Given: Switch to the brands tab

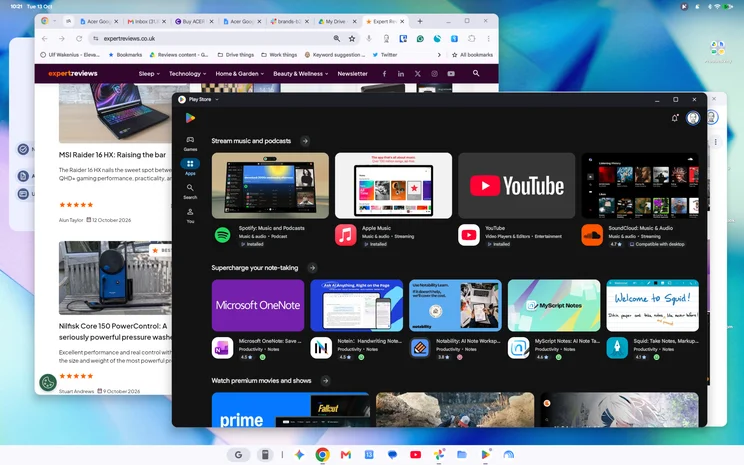Looking at the screenshot, I should [289, 21].
